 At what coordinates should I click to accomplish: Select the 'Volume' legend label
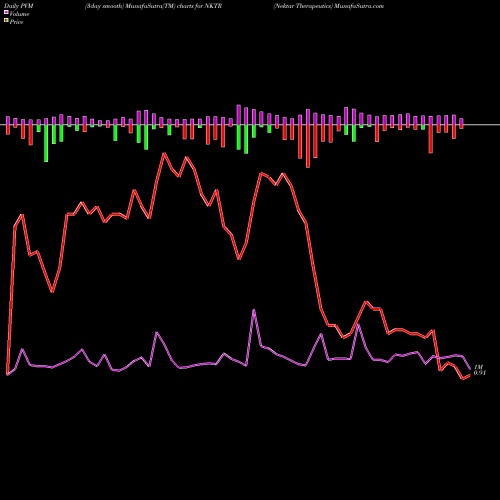click(x=19, y=14)
